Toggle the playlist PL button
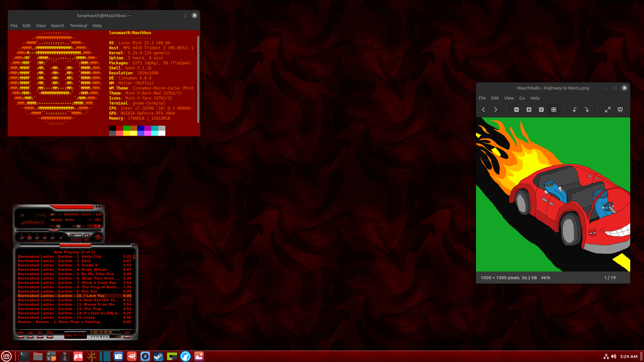644x362 pixels. (x=97, y=226)
